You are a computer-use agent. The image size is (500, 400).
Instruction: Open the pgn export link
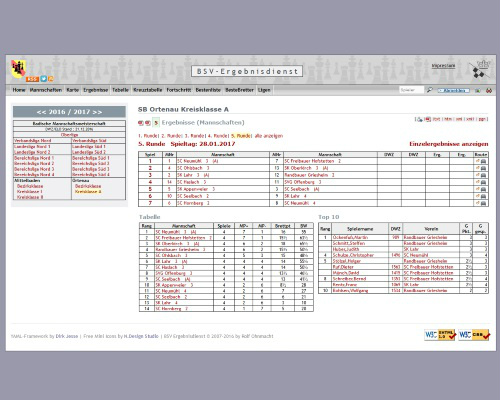(x=483, y=119)
